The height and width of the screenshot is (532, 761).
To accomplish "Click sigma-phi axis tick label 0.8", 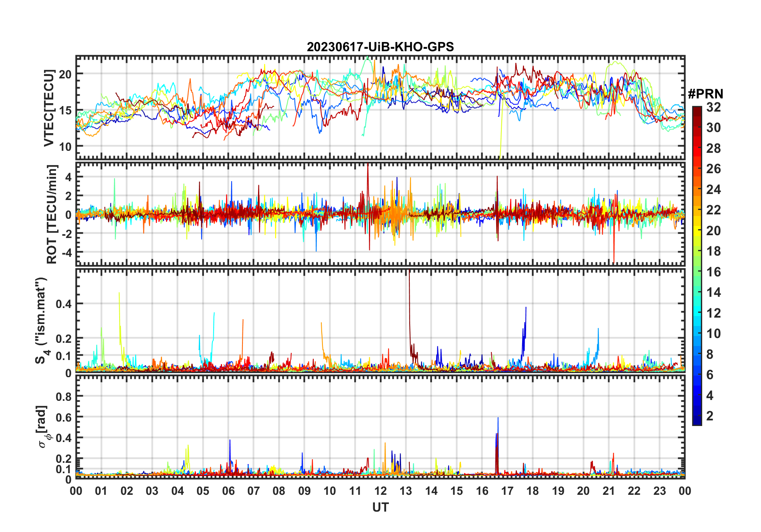I will pos(64,396).
